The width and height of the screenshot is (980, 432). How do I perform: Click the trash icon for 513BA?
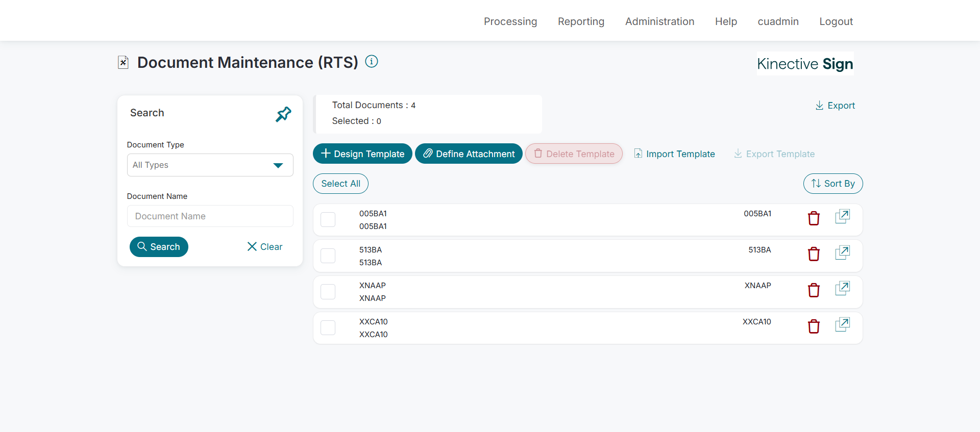814,254
